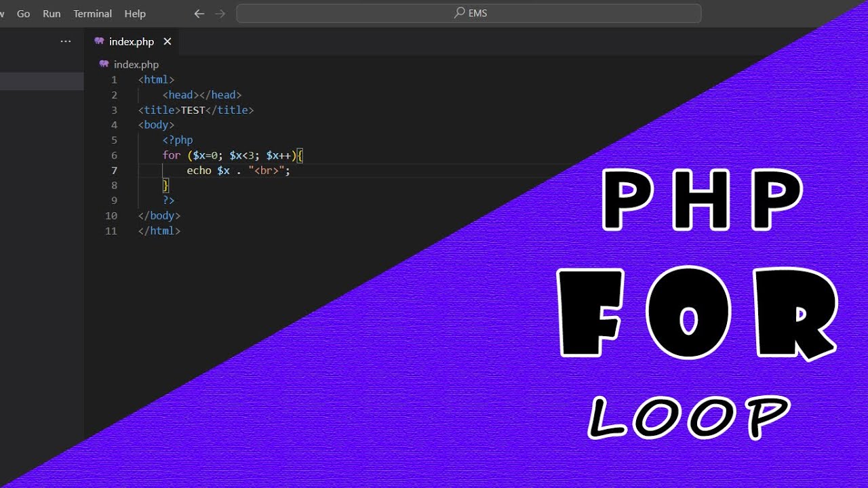Image resolution: width=868 pixels, height=488 pixels.
Task: Click line number 1 in the gutter
Action: 114,80
